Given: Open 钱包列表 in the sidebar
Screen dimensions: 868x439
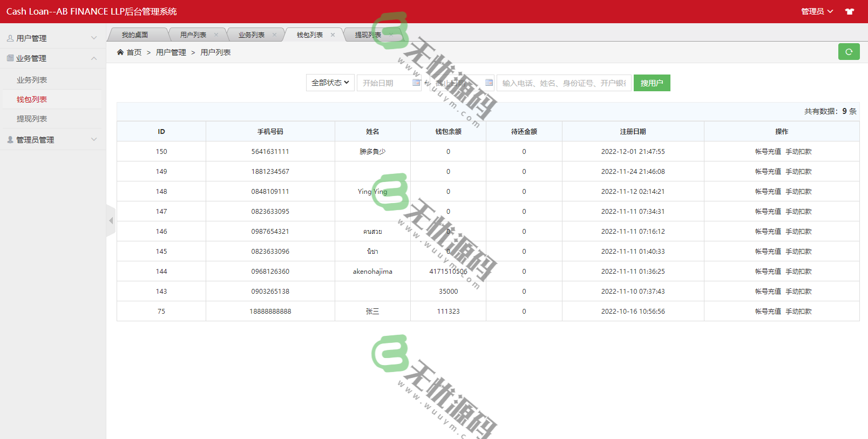Looking at the screenshot, I should 32,99.
